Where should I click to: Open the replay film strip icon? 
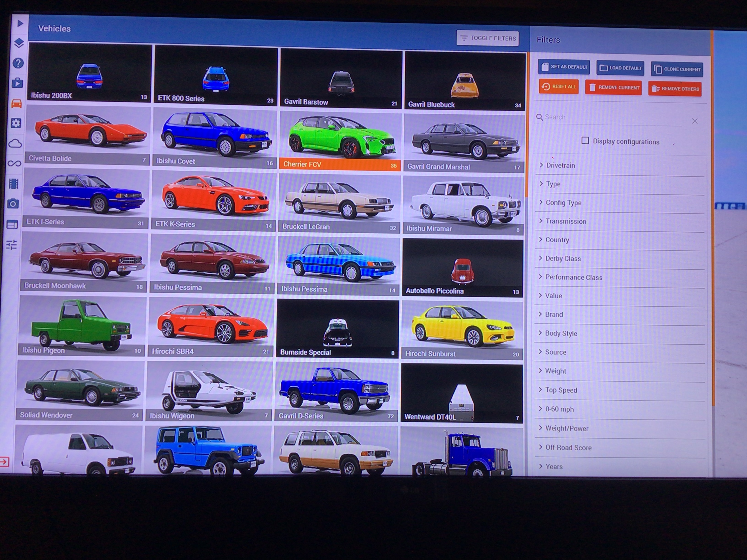click(x=14, y=184)
